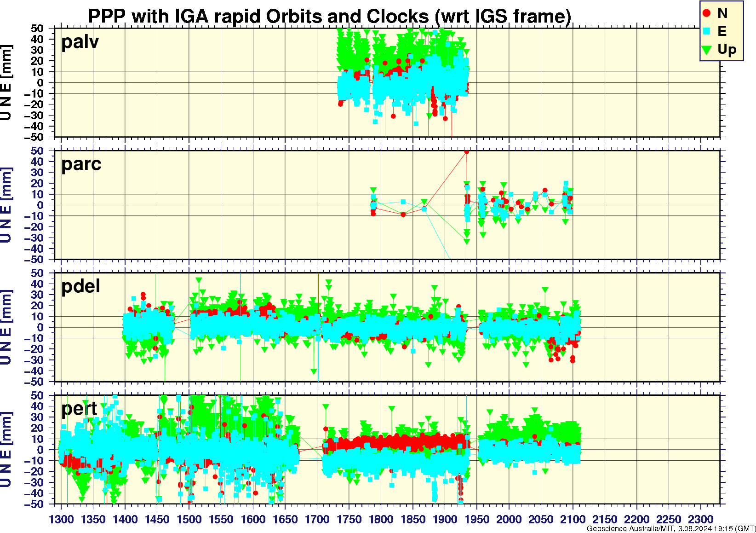The image size is (756, 533).
Task: Click the x-axis tick label 2000
Action: tap(509, 520)
